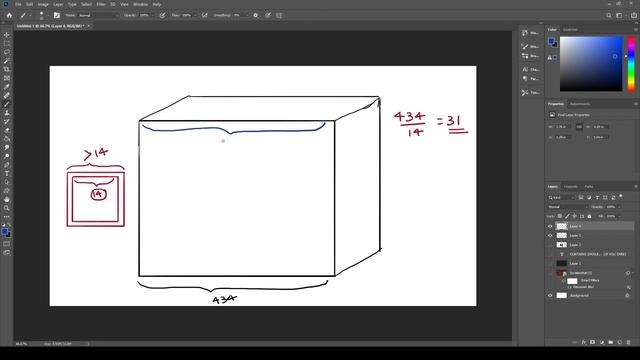The image size is (640, 360).
Task: Hide Layer 4 using its eye icon
Action: 550,226
